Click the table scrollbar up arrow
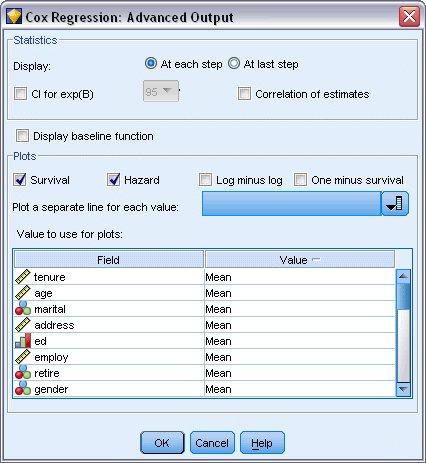The image size is (426, 463). click(x=403, y=276)
